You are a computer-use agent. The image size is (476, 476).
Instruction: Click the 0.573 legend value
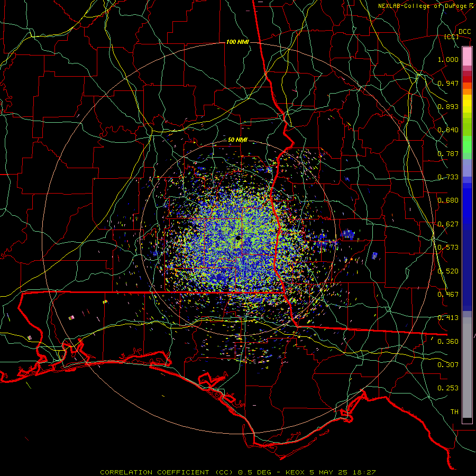(448, 248)
